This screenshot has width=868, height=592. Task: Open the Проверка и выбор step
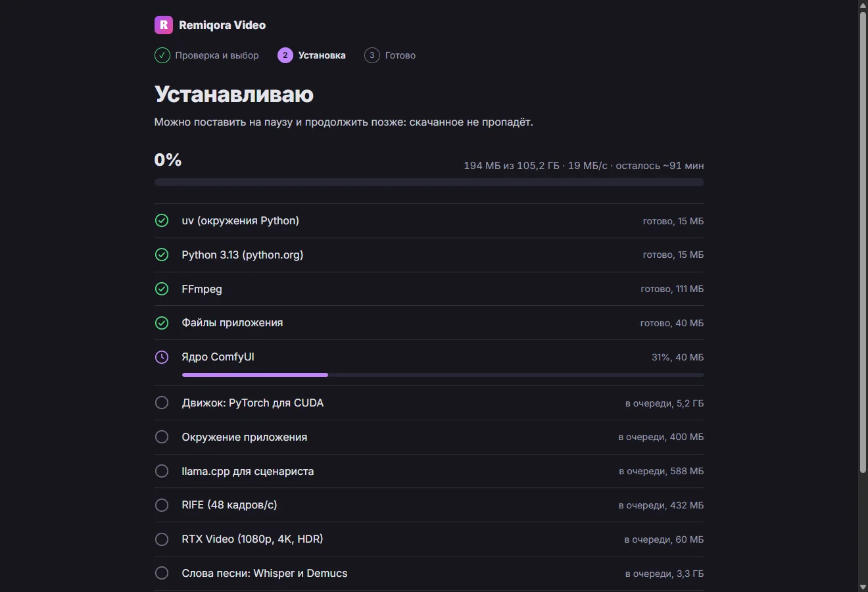[x=206, y=55]
